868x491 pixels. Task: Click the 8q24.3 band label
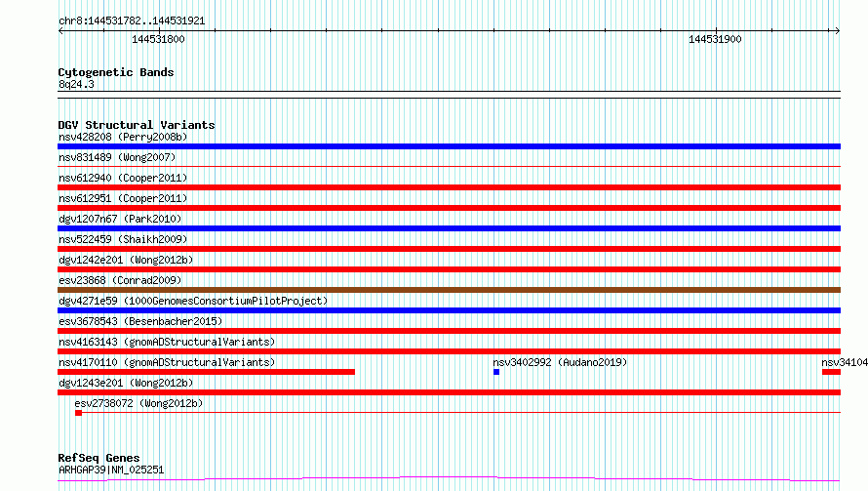coord(76,84)
